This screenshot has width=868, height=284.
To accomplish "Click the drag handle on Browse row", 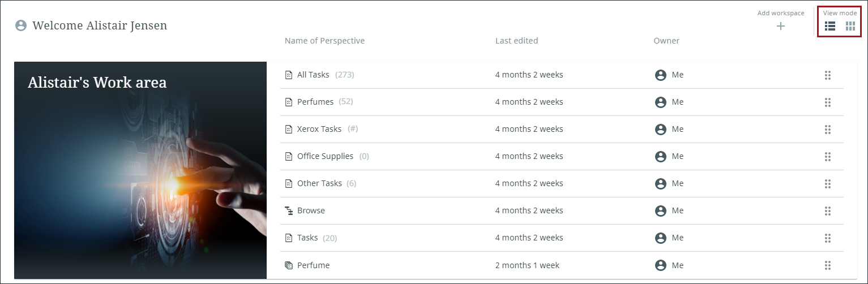I will click(x=828, y=211).
